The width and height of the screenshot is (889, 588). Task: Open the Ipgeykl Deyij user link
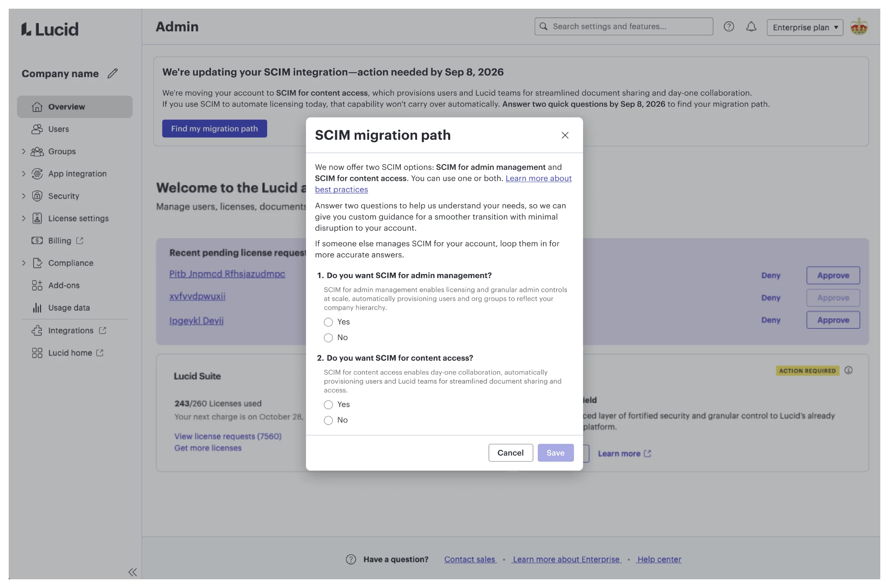pyautogui.click(x=197, y=321)
